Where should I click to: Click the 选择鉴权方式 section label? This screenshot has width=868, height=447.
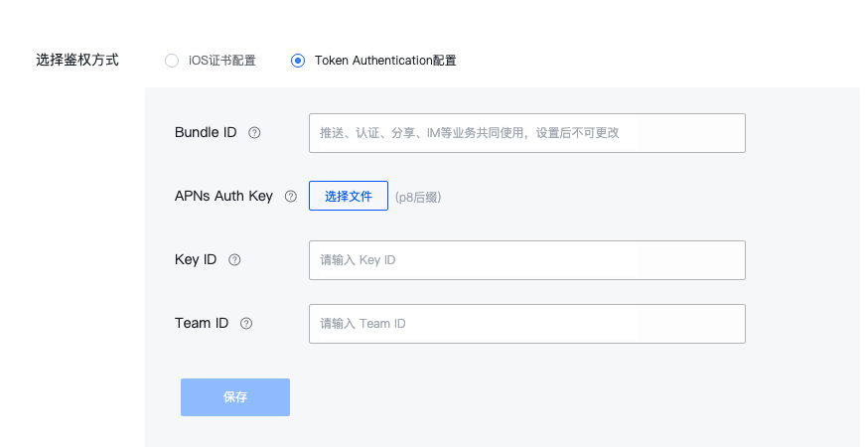point(77,60)
